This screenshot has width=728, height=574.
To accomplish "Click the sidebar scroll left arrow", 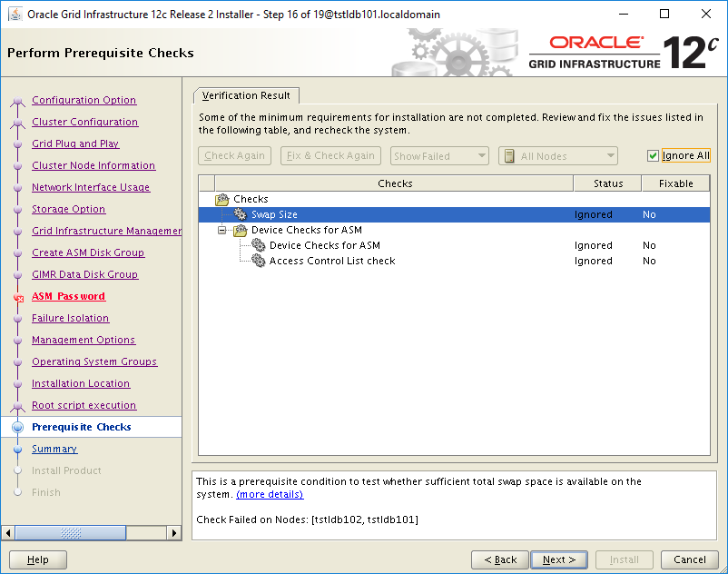I will point(8,532).
